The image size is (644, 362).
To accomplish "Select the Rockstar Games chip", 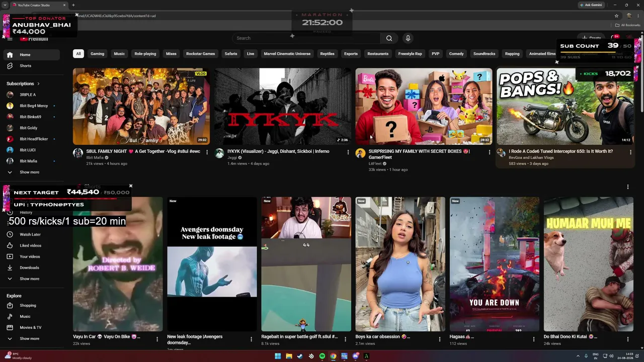I will (x=200, y=54).
